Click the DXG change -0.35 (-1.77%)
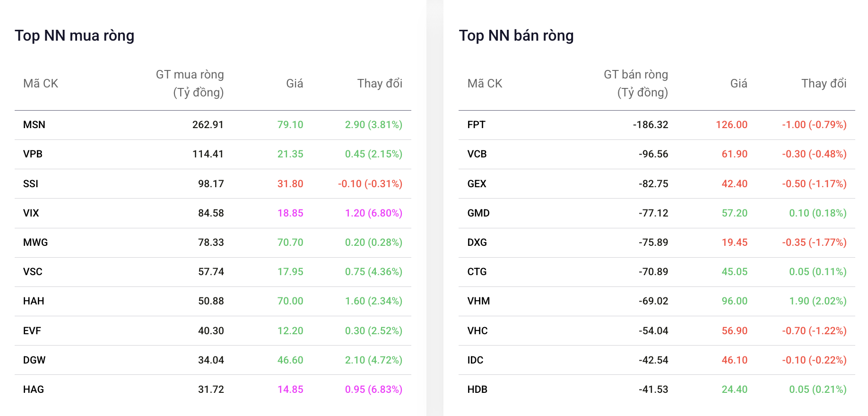 pyautogui.click(x=814, y=243)
